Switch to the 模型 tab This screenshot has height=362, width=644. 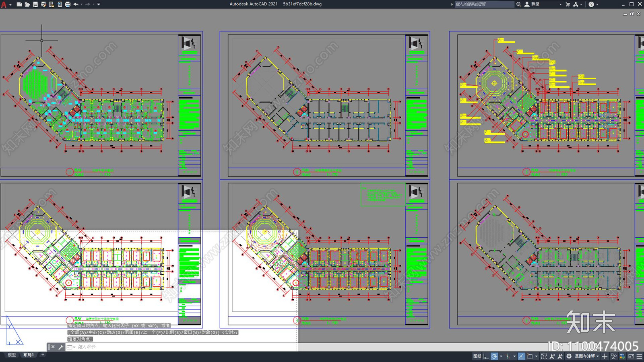point(12,355)
